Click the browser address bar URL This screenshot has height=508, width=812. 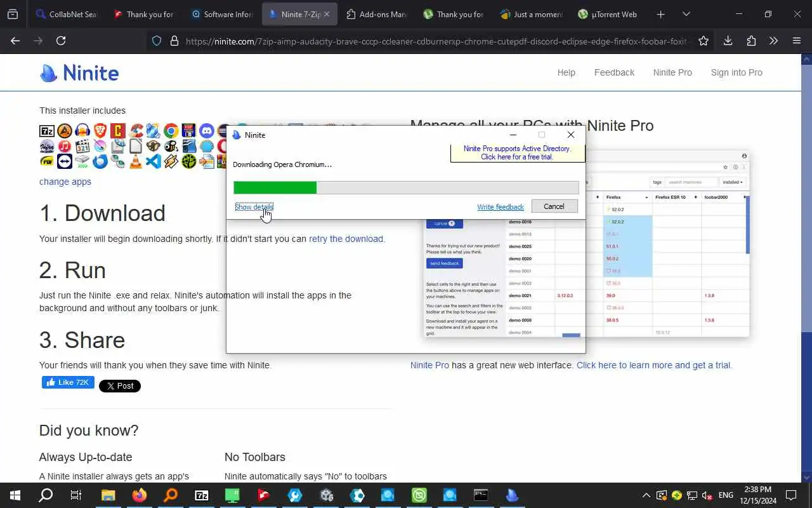coord(436,41)
